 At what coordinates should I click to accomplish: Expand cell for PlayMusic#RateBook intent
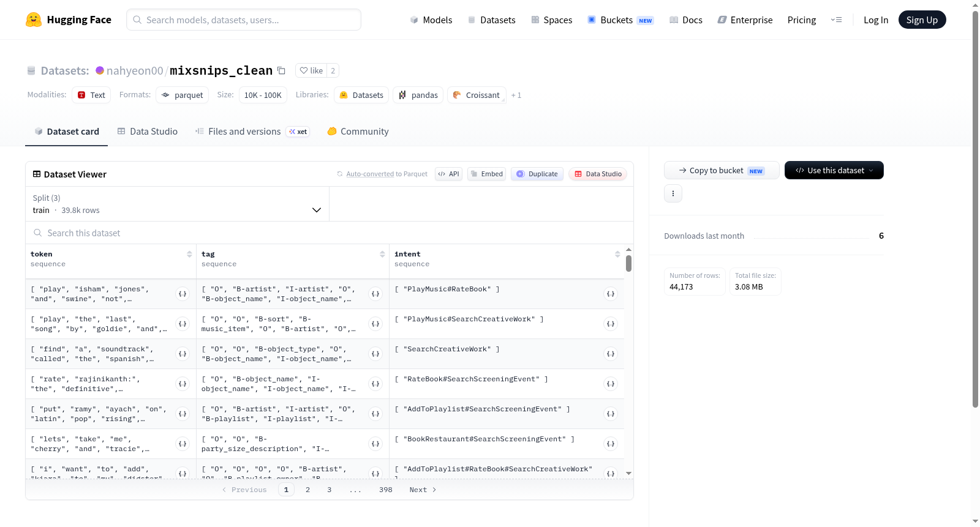611,294
